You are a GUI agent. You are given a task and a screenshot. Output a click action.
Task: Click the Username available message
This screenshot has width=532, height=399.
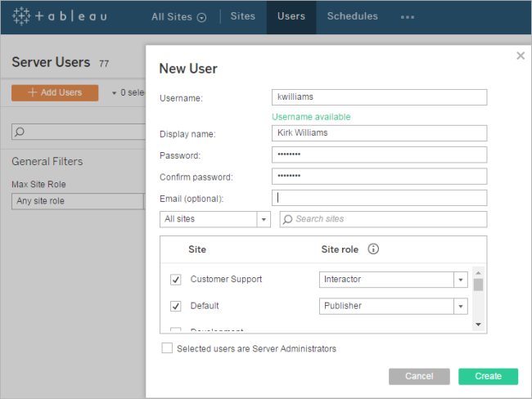pos(311,117)
